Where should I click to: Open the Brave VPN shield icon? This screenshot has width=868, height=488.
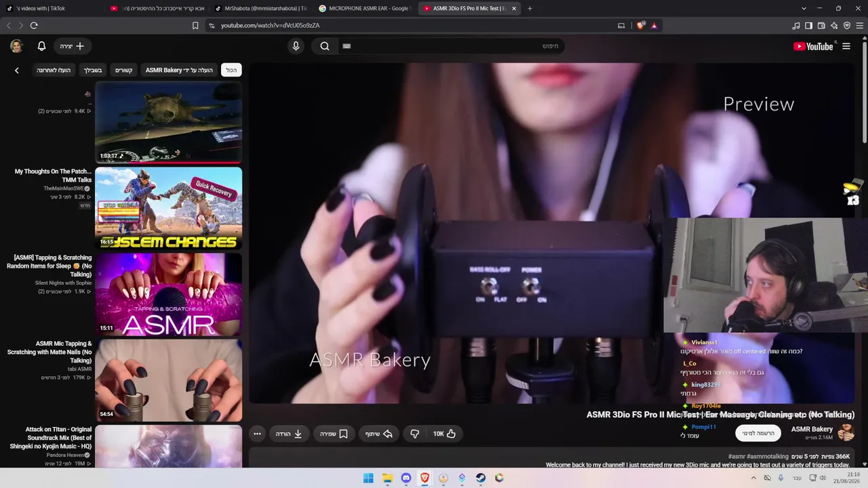847,25
